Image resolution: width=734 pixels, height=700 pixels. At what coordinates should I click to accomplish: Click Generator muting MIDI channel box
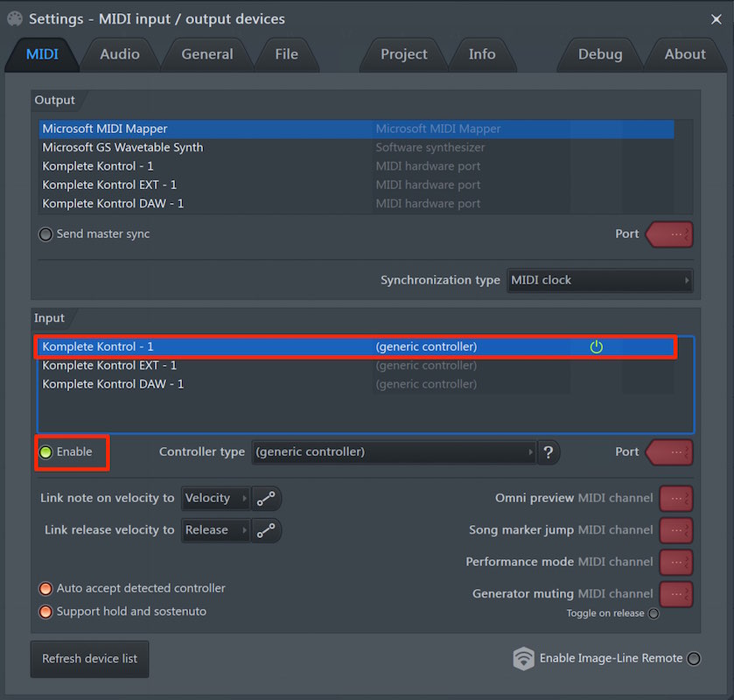point(676,594)
